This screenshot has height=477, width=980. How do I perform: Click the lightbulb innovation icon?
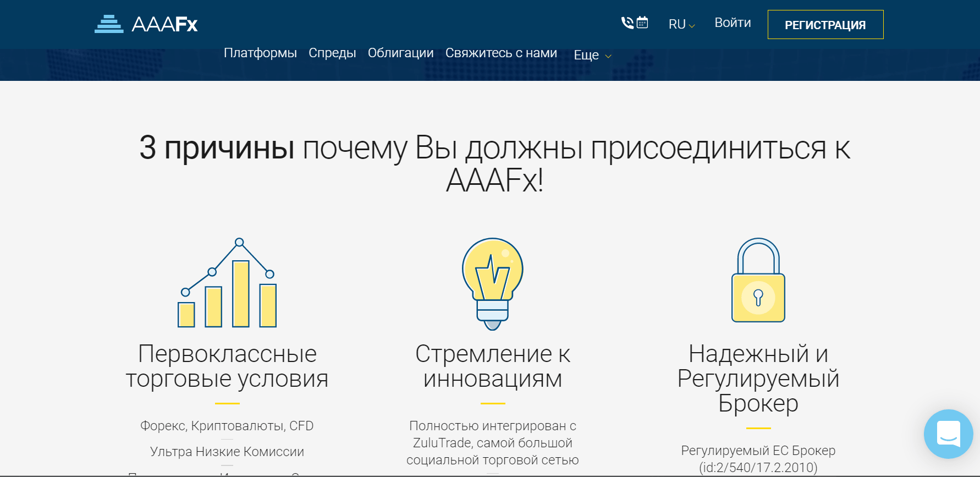[x=492, y=283]
